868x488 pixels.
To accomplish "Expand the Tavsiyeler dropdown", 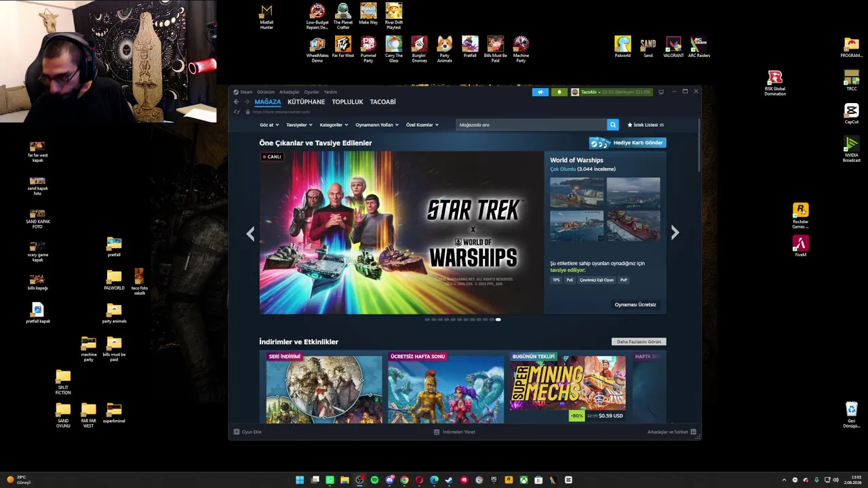I will [299, 125].
